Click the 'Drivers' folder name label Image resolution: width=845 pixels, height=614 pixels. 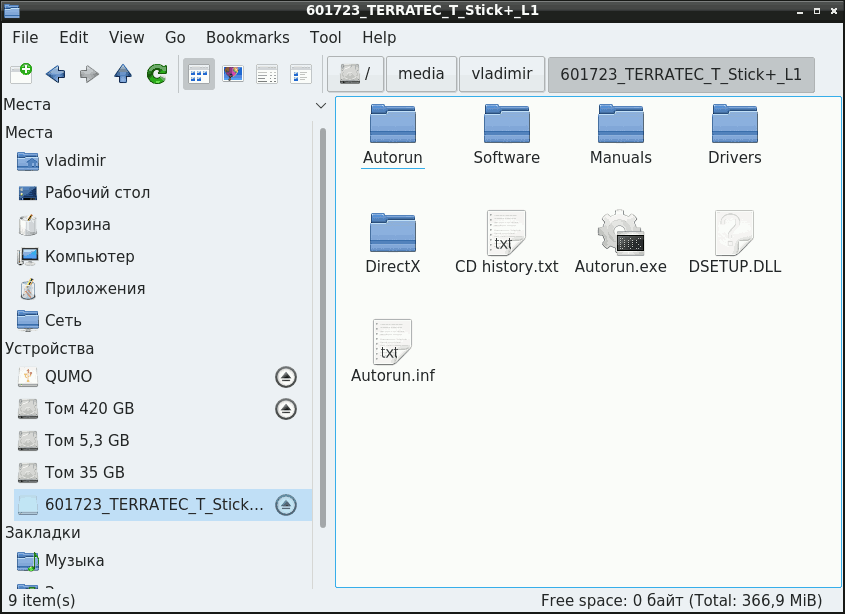[x=735, y=157]
